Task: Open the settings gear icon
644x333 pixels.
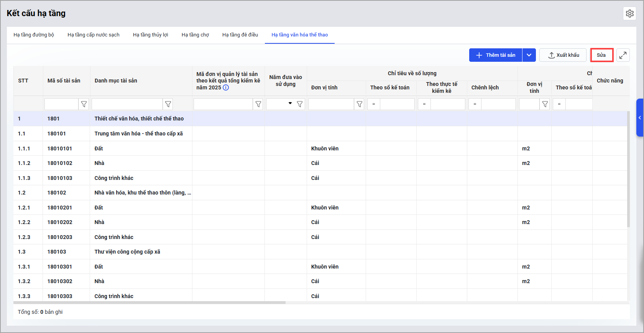Action: tap(629, 13)
